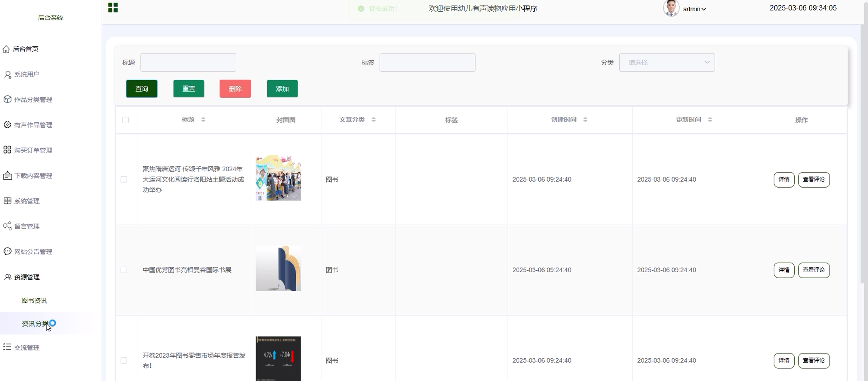Open 系统管理 menu in the sidebar
This screenshot has width=868, height=381.
tap(27, 201)
